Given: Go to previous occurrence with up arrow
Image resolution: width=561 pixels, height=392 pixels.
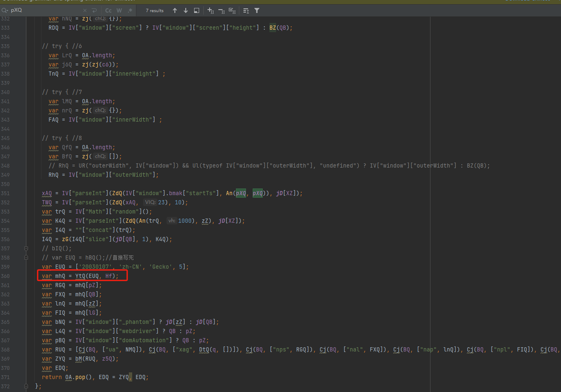Looking at the screenshot, I should tap(175, 10).
